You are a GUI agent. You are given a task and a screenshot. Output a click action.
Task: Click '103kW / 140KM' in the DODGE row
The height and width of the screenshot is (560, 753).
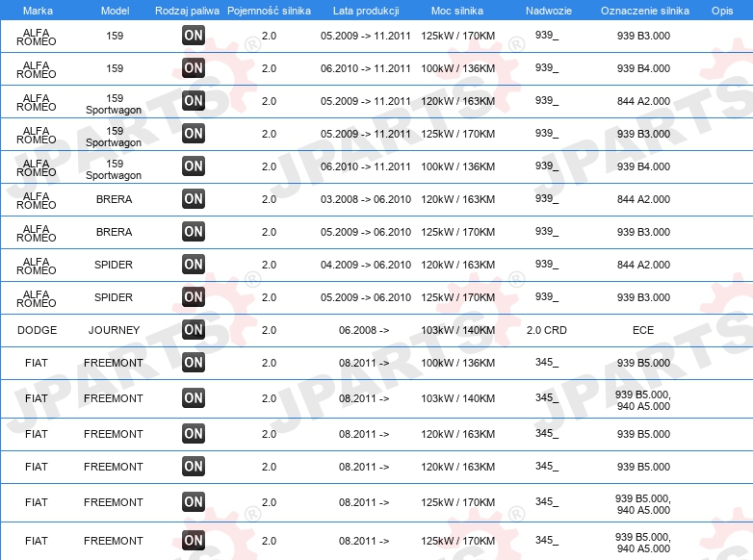pos(457,330)
